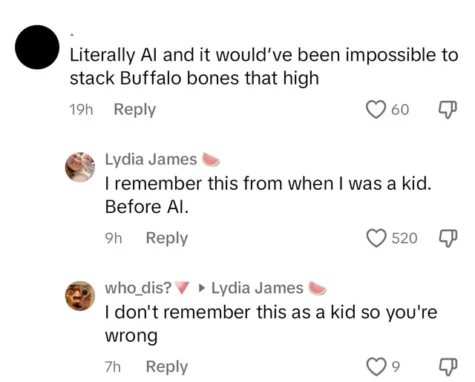Like Lydia James's comment with heart
This screenshot has height=382, width=475.
(376, 238)
